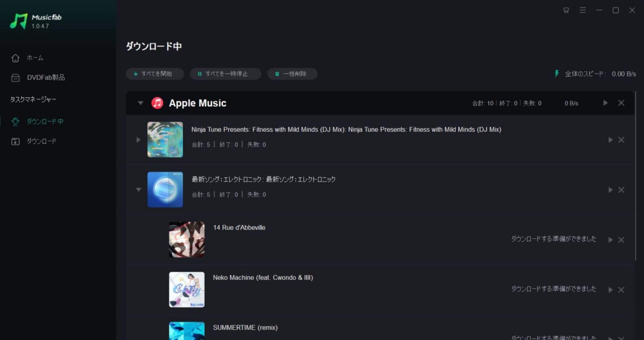Collapse the Apple Music group

140,103
